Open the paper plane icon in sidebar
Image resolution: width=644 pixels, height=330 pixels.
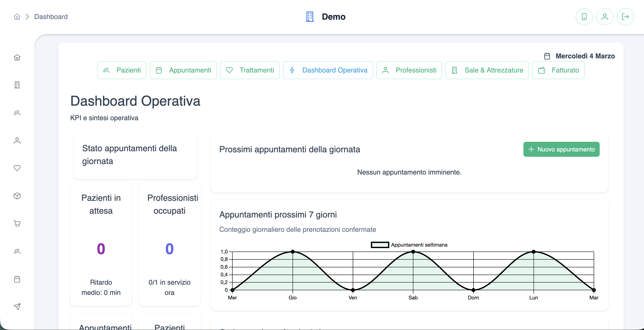click(x=17, y=306)
